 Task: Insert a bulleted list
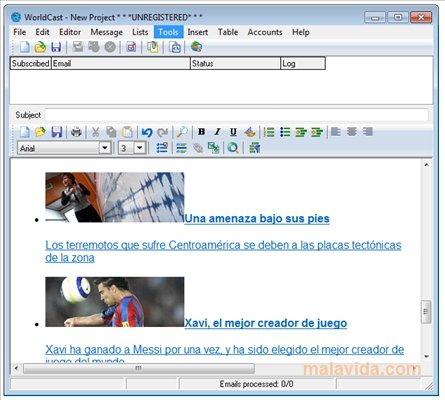pyautogui.click(x=285, y=132)
